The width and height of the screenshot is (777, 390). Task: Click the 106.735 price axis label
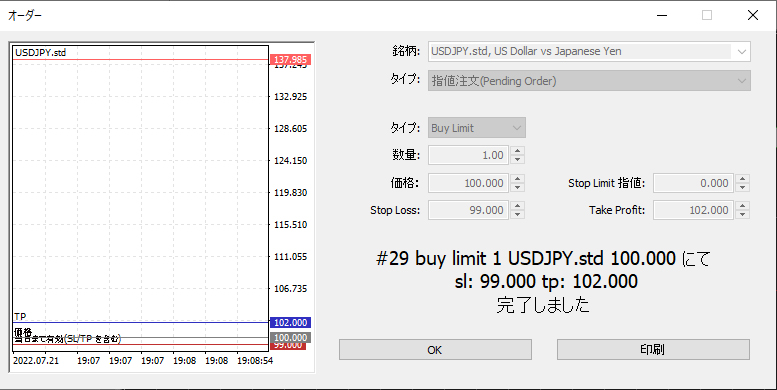click(x=290, y=289)
